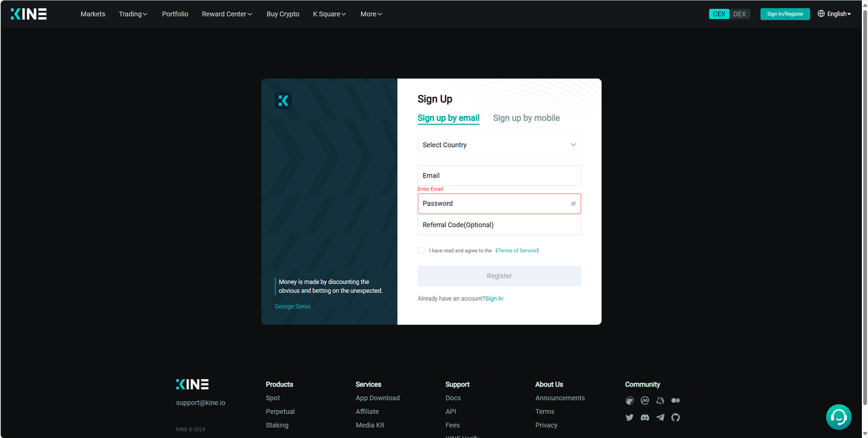Visit KINE's Twitter page icon
The height and width of the screenshot is (438, 868).
[x=629, y=418]
